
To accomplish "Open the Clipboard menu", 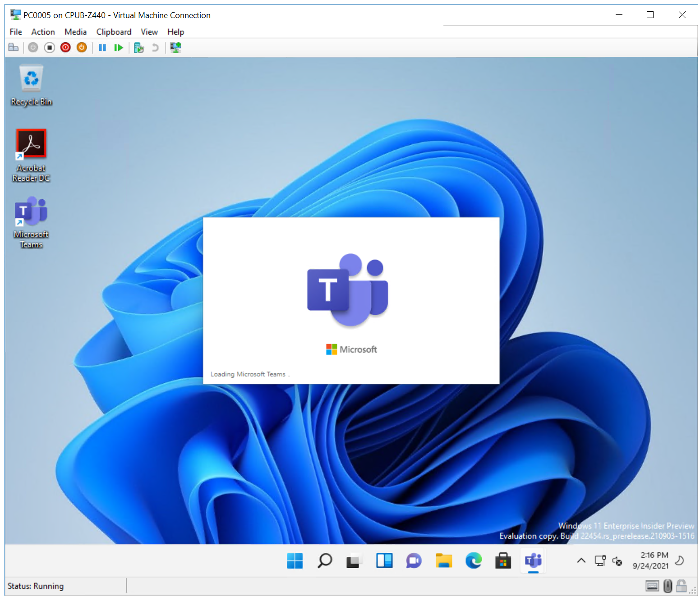I will (114, 32).
